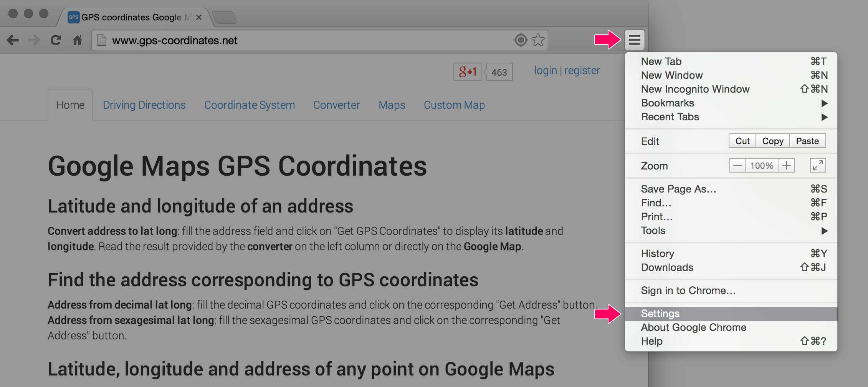Viewport: 868px width, 387px height.
Task: Open the Chrome hamburger menu
Action: pos(634,40)
